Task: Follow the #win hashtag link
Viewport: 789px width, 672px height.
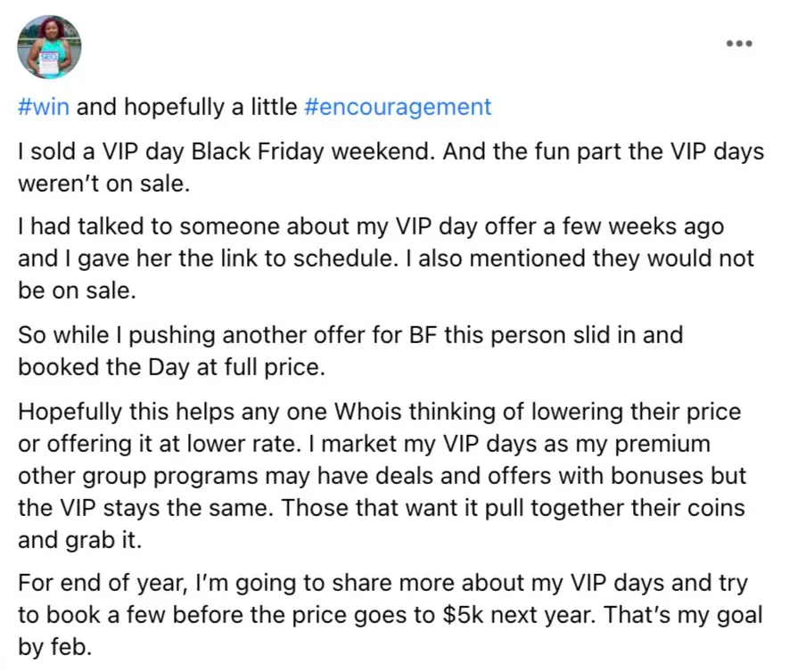Action: click(44, 107)
